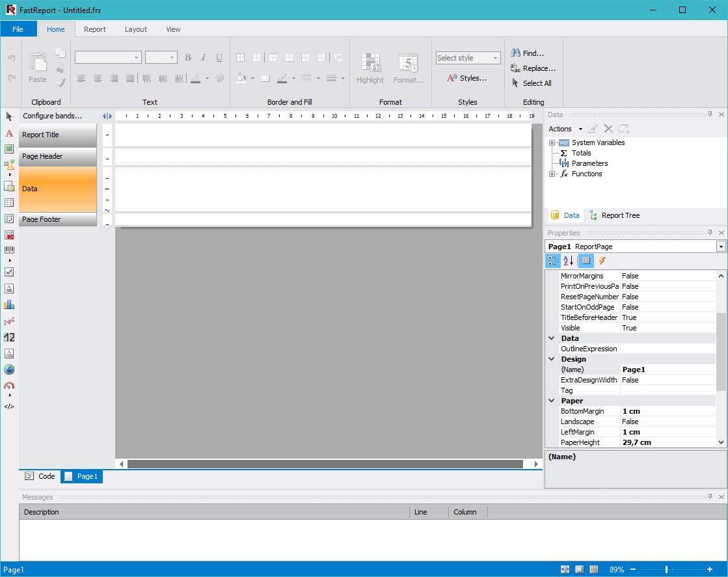This screenshot has width=728, height=577.
Task: Open the File menu
Action: tap(18, 29)
